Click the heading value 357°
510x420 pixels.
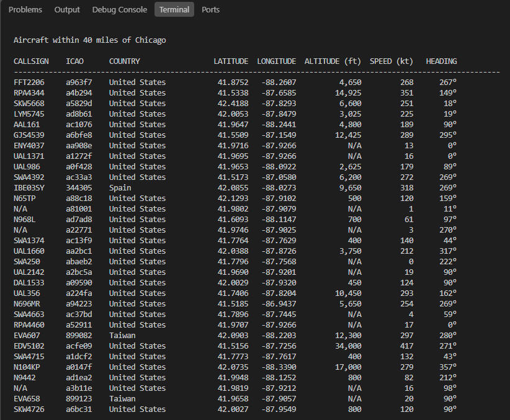point(448,367)
